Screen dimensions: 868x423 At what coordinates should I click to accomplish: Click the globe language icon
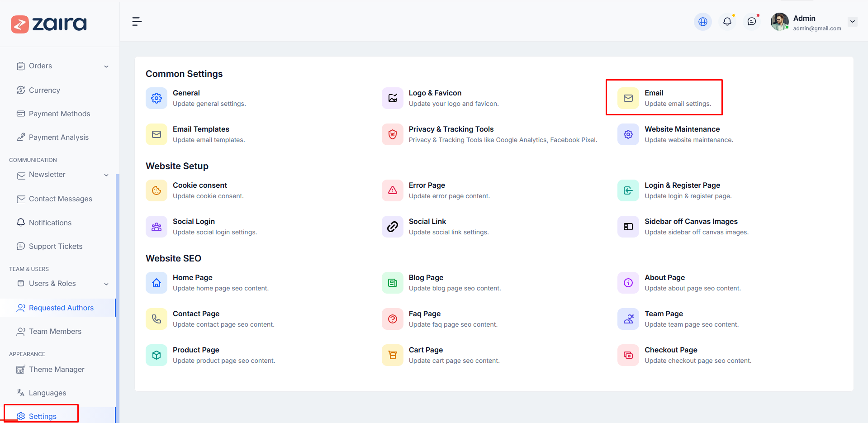(x=702, y=21)
